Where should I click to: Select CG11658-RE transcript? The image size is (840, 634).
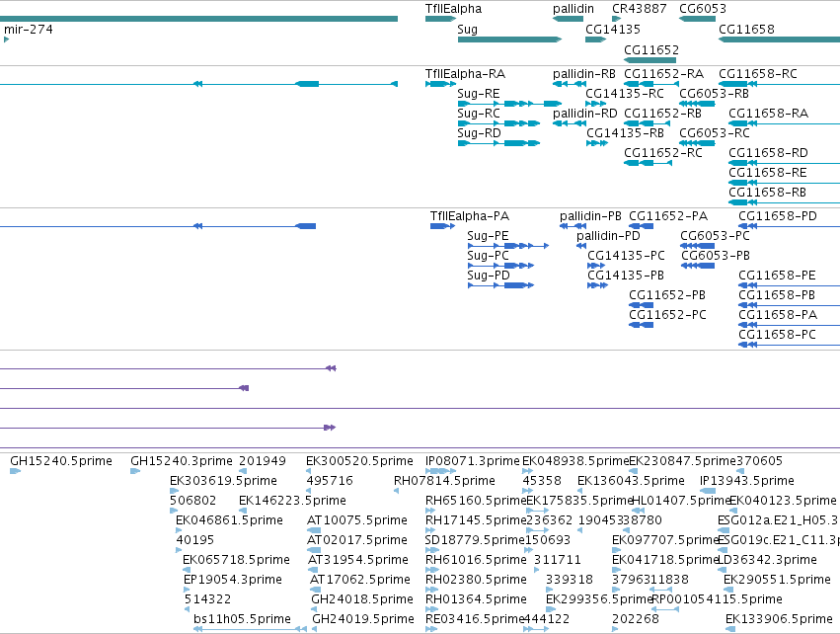click(x=785, y=183)
